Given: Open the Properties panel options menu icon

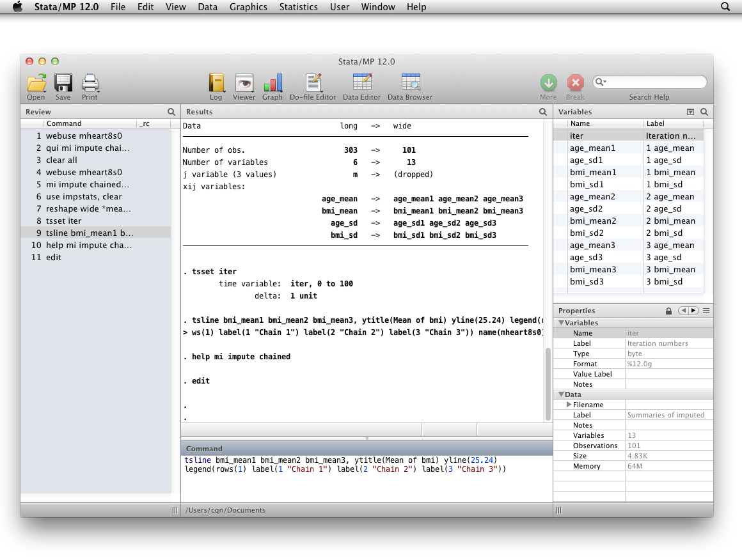Looking at the screenshot, I should tap(706, 311).
